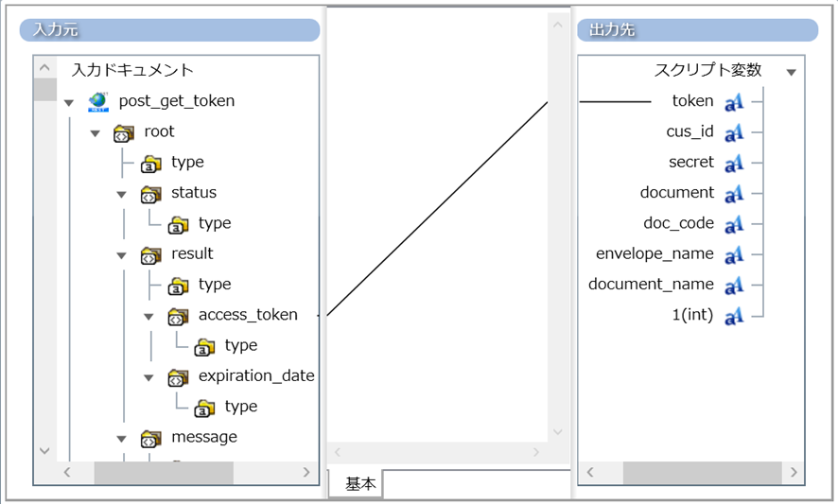Image resolution: width=838 pixels, height=504 pixels.
Task: Click the 1(int) variable icon
Action: (x=734, y=316)
